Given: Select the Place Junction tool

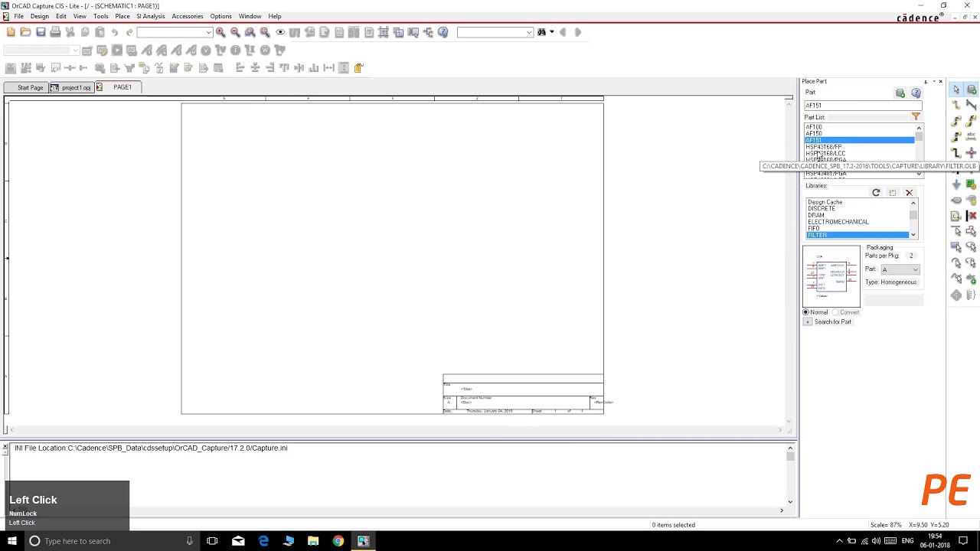Looking at the screenshot, I should click(971, 152).
